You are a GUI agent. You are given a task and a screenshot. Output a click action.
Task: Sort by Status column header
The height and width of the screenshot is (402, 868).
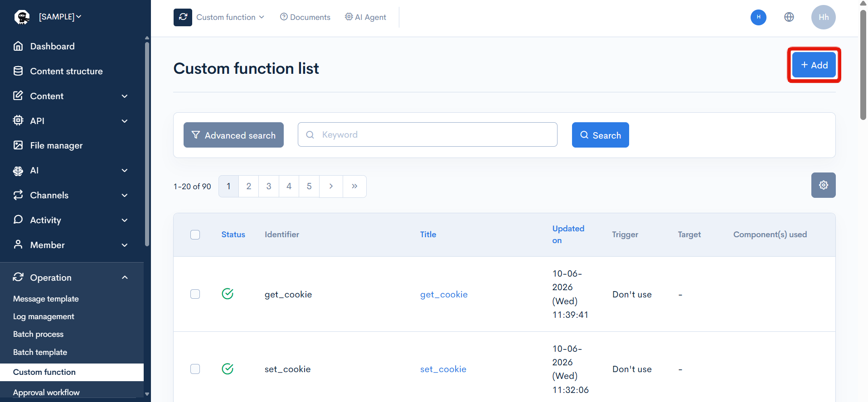[x=233, y=234]
